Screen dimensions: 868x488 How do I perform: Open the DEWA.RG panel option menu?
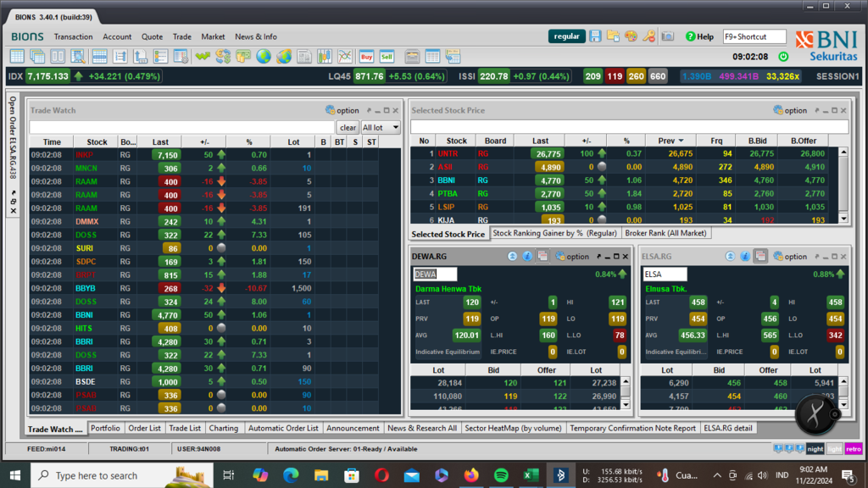click(x=572, y=257)
